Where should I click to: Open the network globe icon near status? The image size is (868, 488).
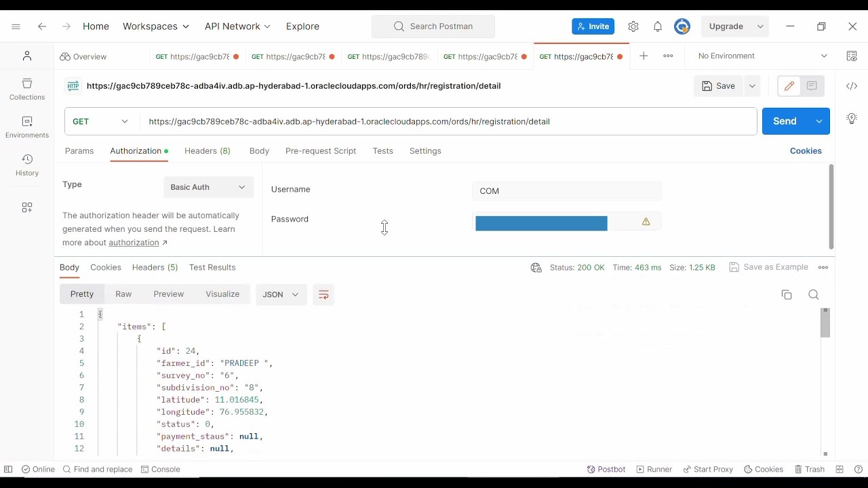[x=536, y=268]
